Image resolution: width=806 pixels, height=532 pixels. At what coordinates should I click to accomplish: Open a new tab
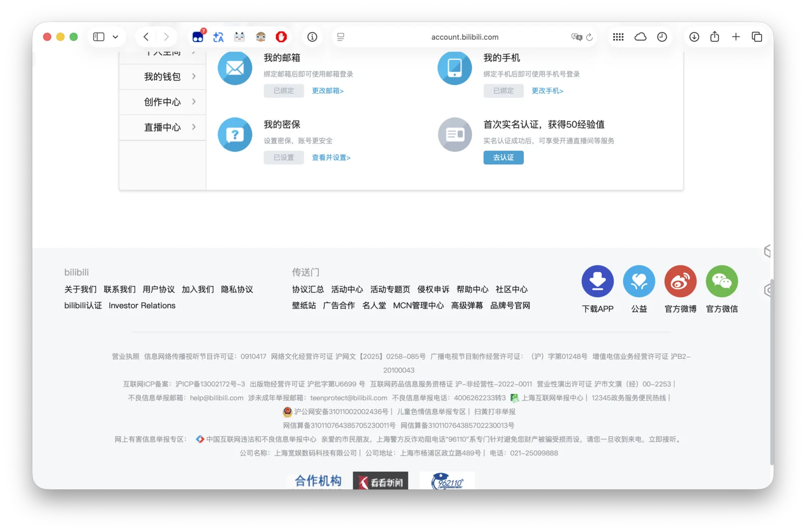click(x=736, y=37)
